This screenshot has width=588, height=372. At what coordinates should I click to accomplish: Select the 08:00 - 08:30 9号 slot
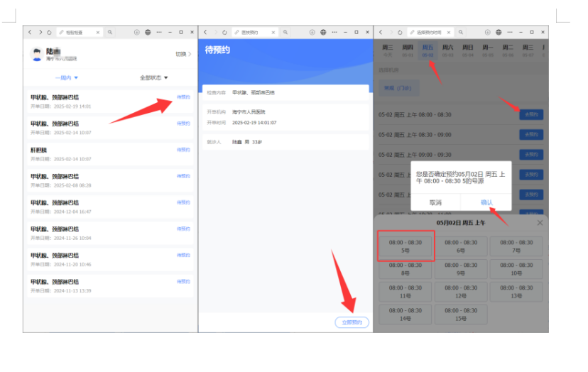(461, 269)
